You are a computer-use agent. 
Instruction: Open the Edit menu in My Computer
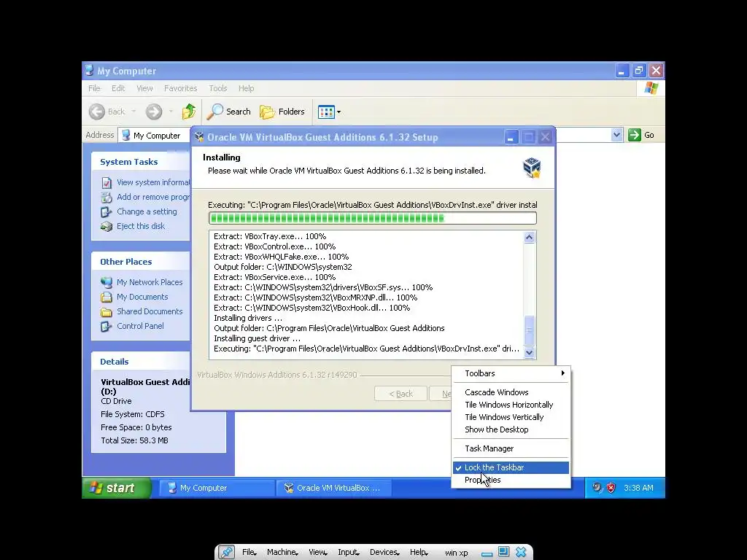(x=118, y=88)
